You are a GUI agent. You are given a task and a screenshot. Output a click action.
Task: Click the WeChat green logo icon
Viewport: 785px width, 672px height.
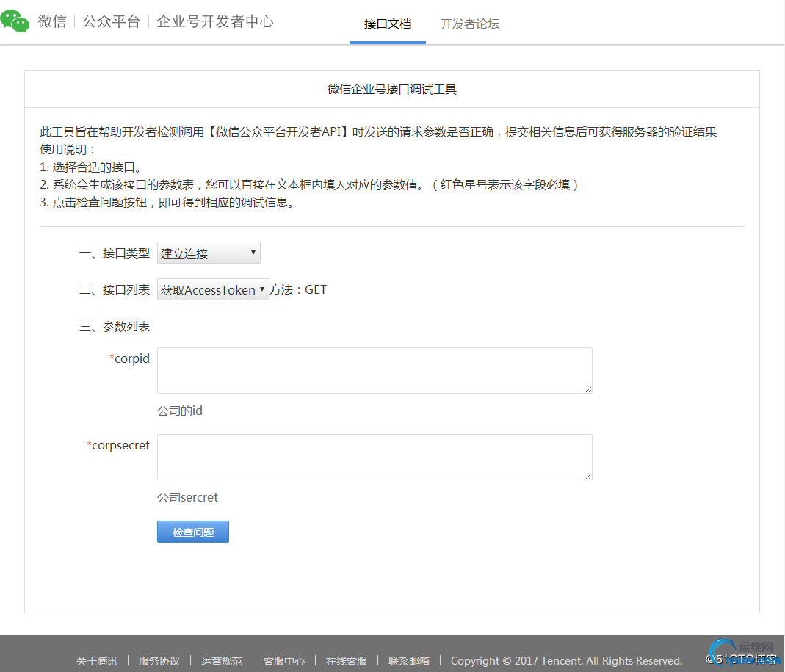[x=15, y=21]
